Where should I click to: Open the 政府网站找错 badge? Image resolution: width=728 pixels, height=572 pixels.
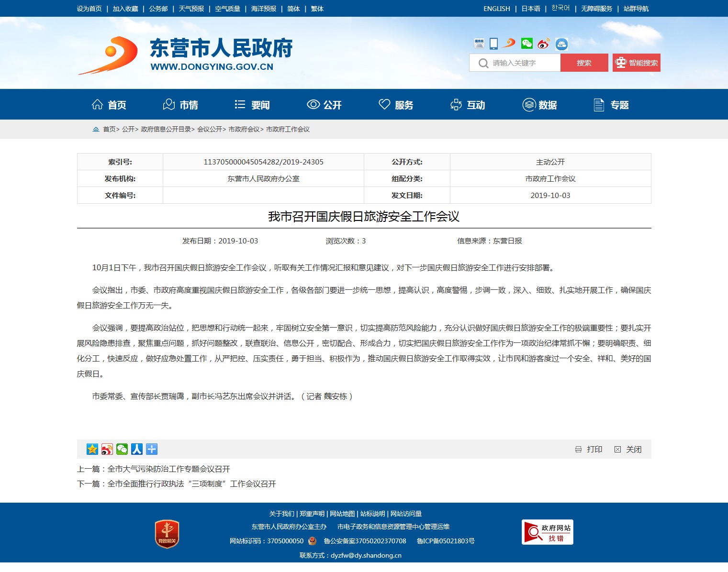[x=547, y=532]
